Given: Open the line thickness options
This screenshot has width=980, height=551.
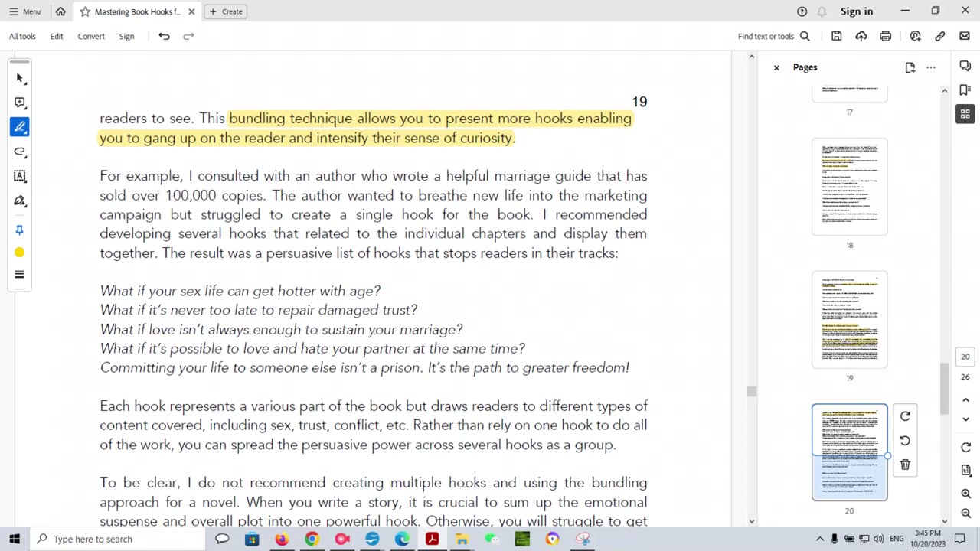Looking at the screenshot, I should pos(20,275).
